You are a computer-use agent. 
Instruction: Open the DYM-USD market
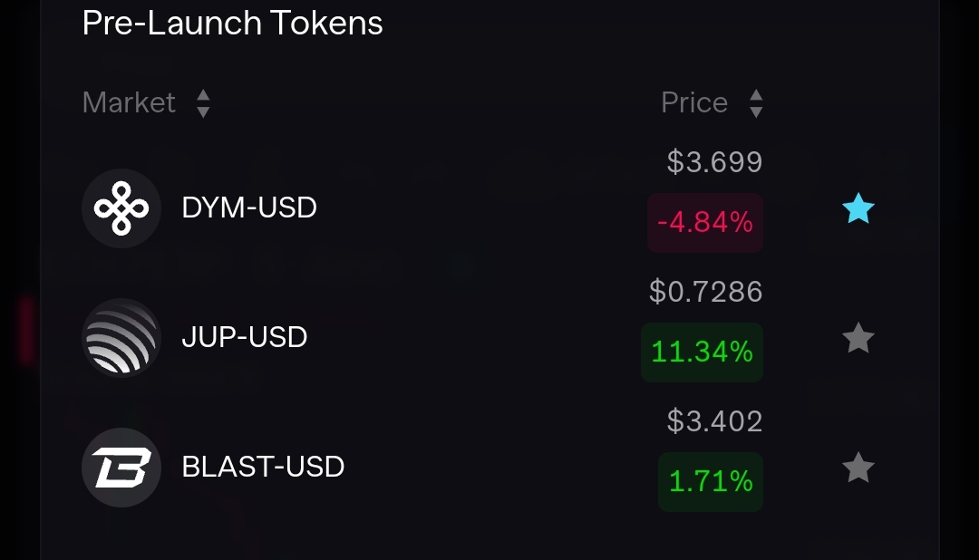pos(249,208)
